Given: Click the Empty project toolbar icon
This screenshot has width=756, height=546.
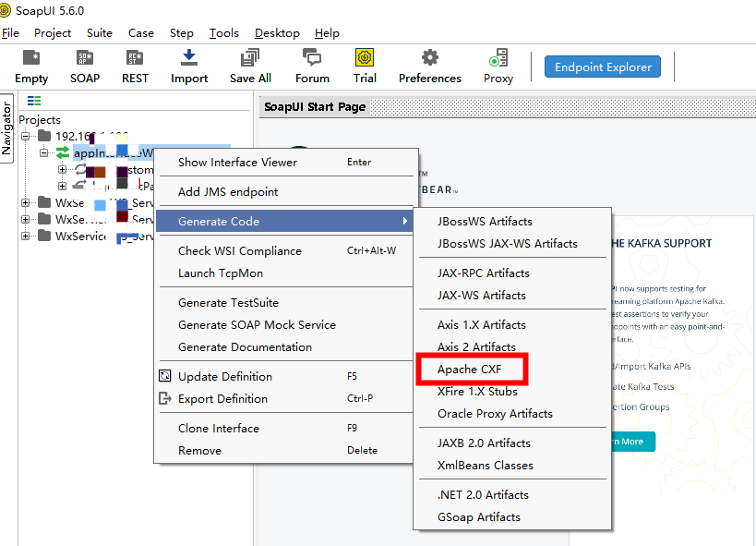Looking at the screenshot, I should coord(31,58).
